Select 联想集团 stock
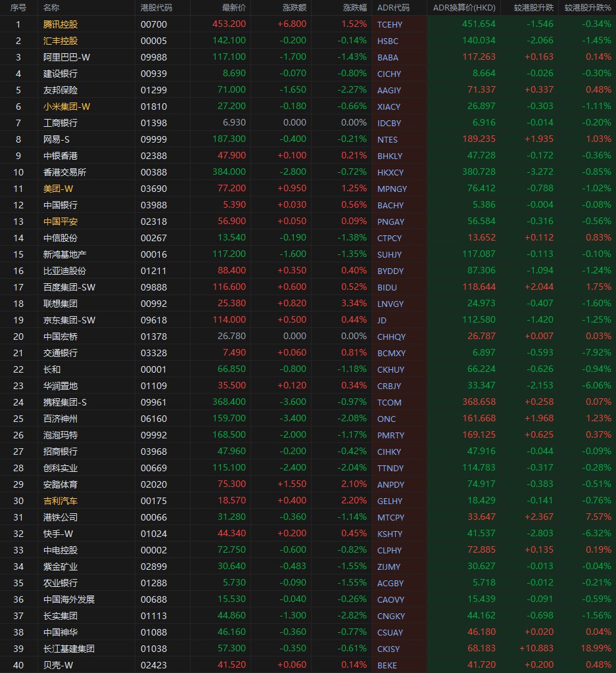This screenshot has height=673, width=616. (x=60, y=304)
